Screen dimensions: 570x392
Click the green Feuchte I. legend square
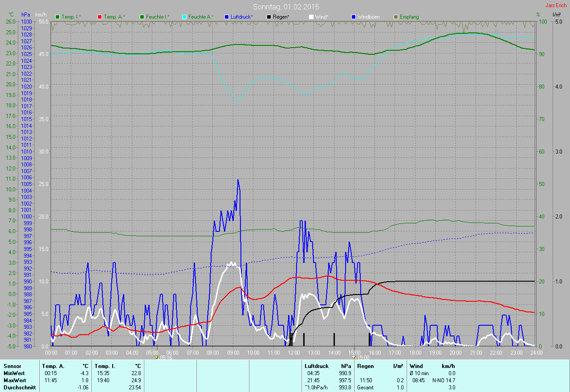coord(142,17)
